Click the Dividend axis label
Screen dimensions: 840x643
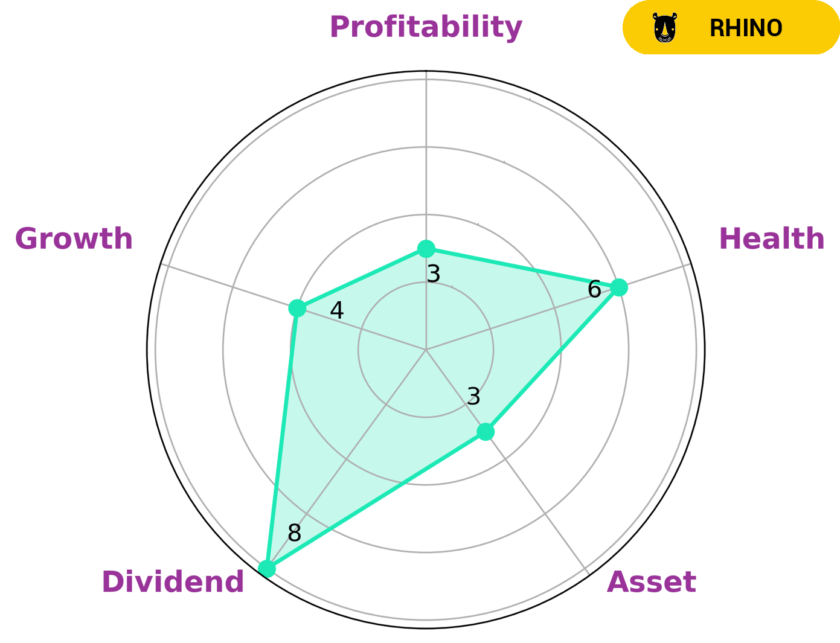click(x=173, y=582)
